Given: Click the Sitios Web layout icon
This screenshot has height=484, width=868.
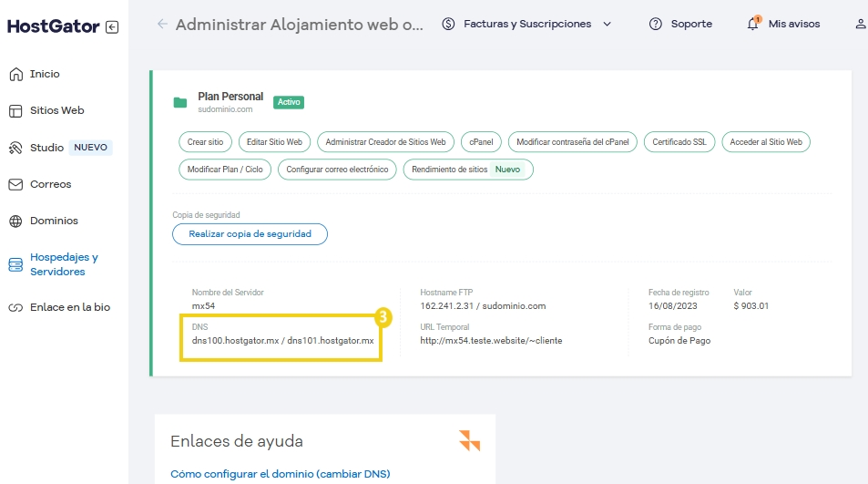Looking at the screenshot, I should [x=15, y=111].
